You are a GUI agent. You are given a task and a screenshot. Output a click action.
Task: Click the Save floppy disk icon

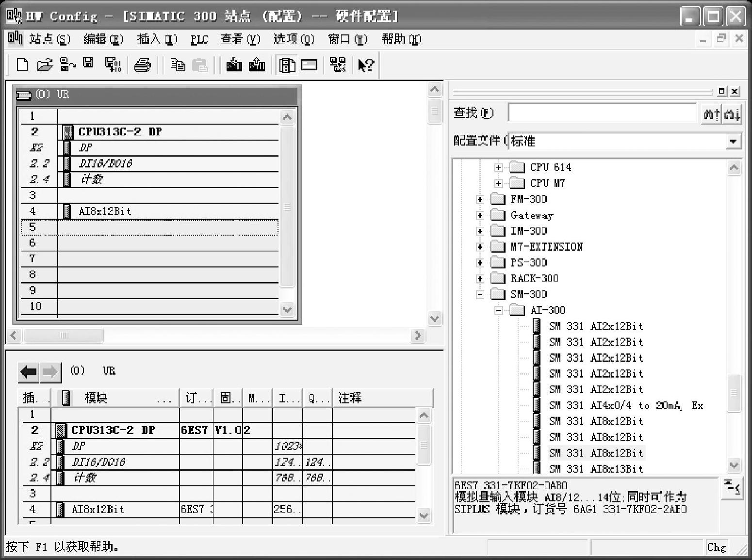(88, 64)
